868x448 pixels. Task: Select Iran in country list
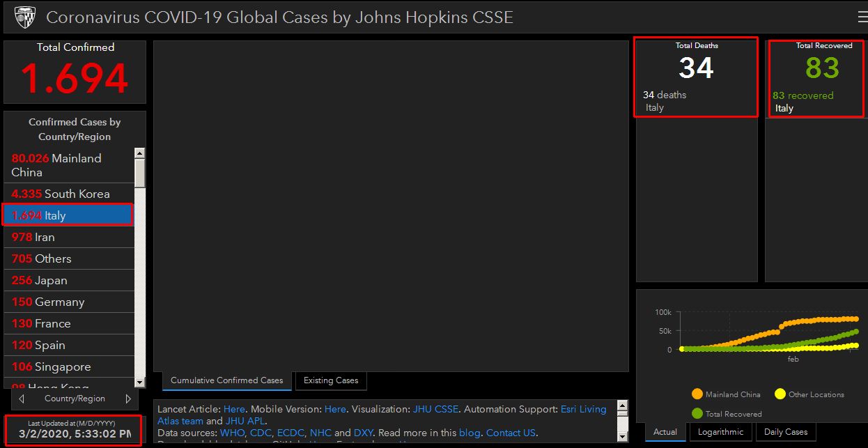[69, 237]
